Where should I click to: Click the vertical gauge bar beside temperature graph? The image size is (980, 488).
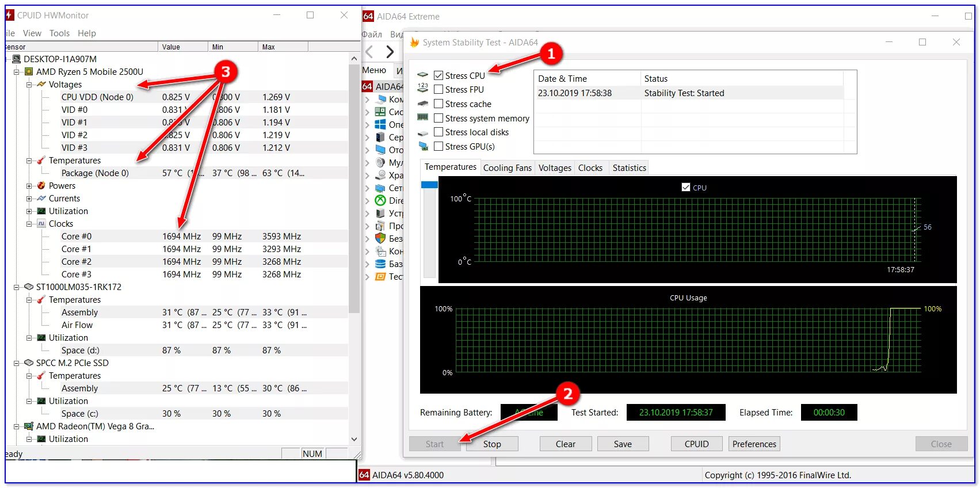(429, 229)
